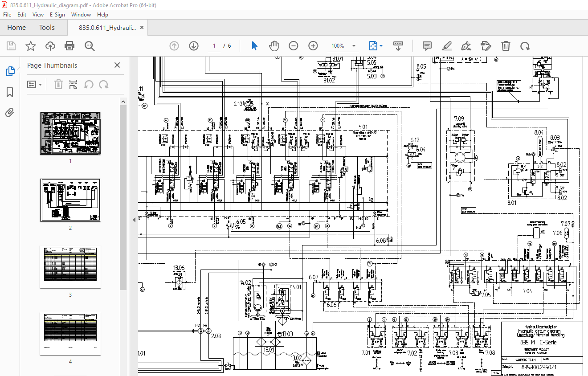Open the Edit menu

pos(22,14)
